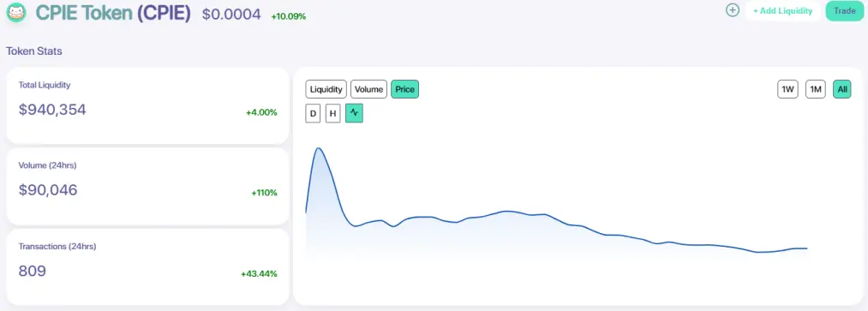Click the +4.00% liquidity change
Screen dimensions: 868x311
click(x=261, y=112)
